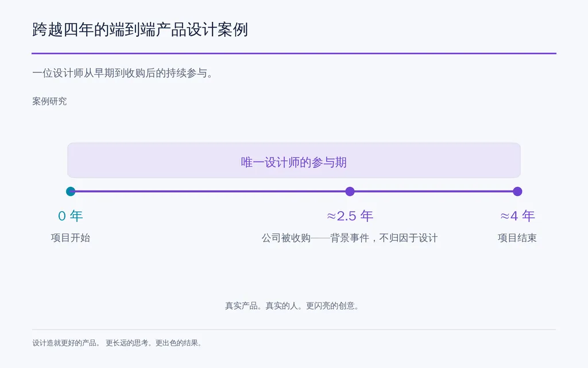Image resolution: width=588 pixels, height=368 pixels.
Task: Click the ≈2.5 年 label text
Action: 350,216
